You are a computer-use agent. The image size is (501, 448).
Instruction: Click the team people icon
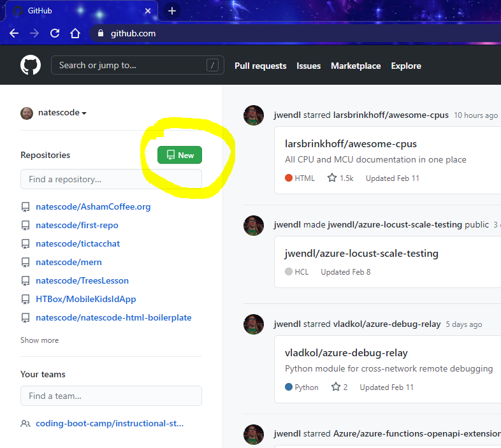click(x=25, y=424)
